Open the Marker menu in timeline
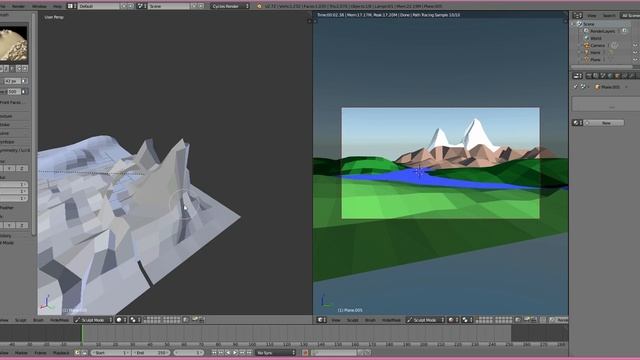This screenshot has height=360, width=640. pos(21,353)
